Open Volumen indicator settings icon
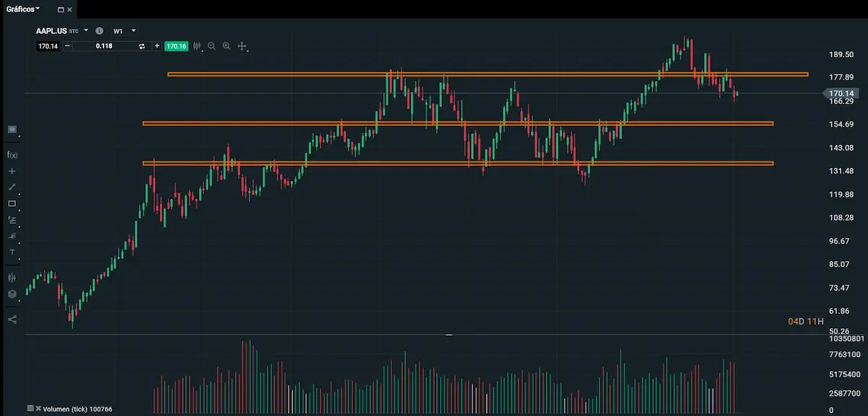This screenshot has height=416, width=868. coord(30,409)
